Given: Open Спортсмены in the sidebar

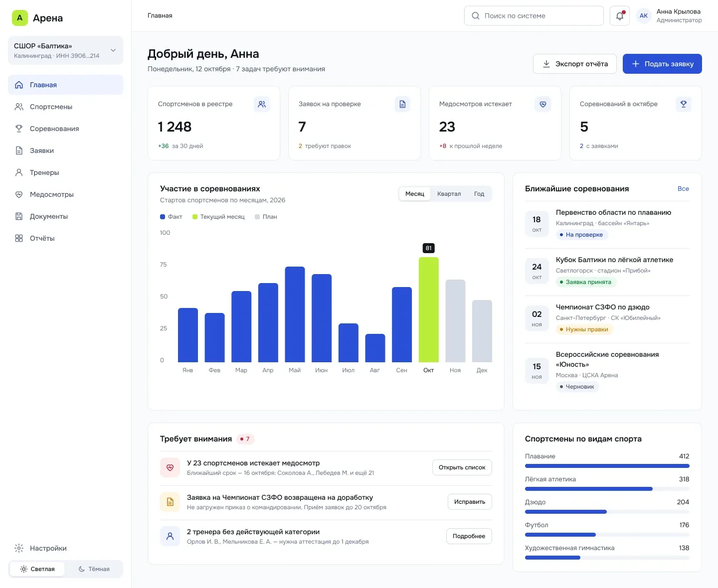Looking at the screenshot, I should point(65,107).
